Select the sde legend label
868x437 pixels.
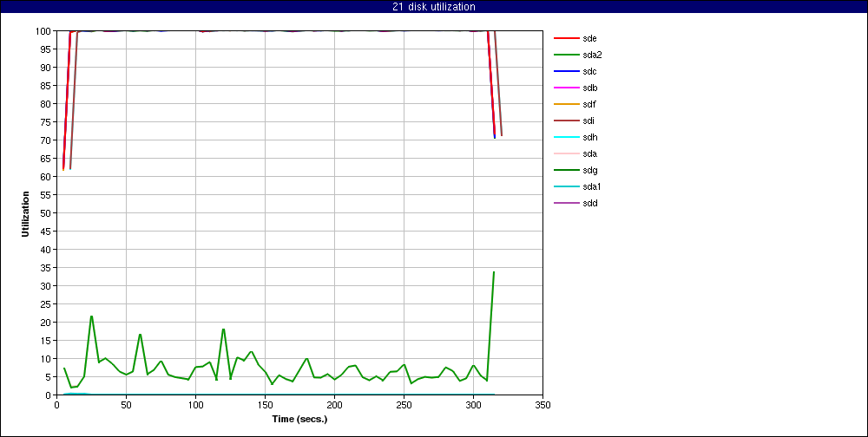click(x=589, y=39)
